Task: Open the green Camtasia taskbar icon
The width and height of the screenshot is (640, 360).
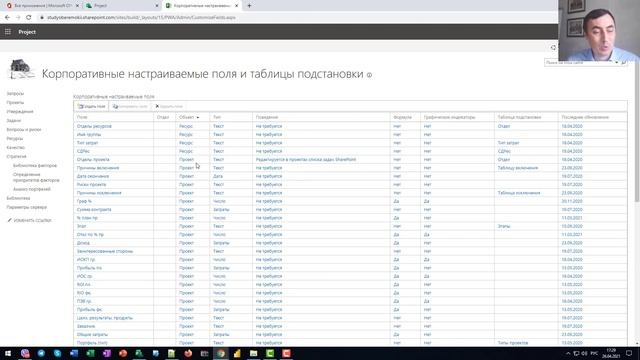Action: 270,353
